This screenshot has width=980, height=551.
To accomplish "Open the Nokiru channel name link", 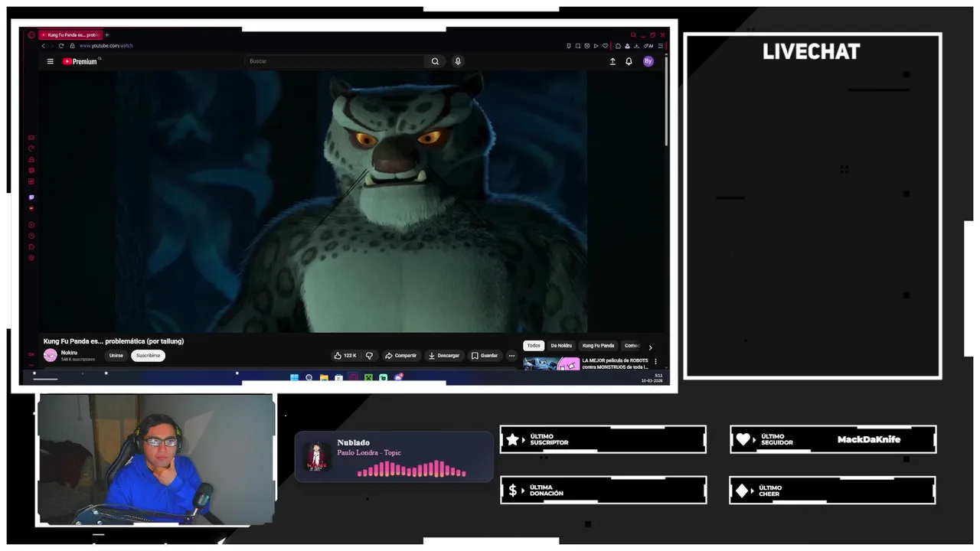I will (69, 352).
